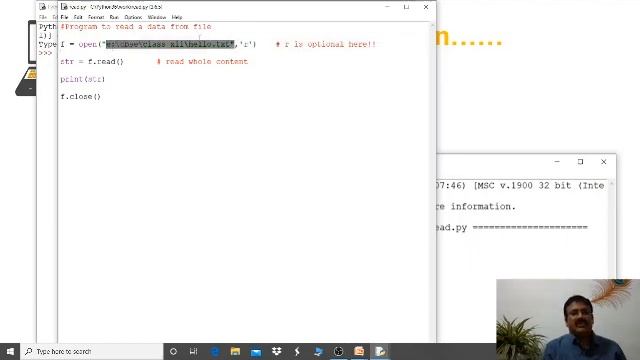Image resolution: width=640 pixels, height=360 pixels.
Task: Open File Explorer from the taskbar
Action: 235,351
